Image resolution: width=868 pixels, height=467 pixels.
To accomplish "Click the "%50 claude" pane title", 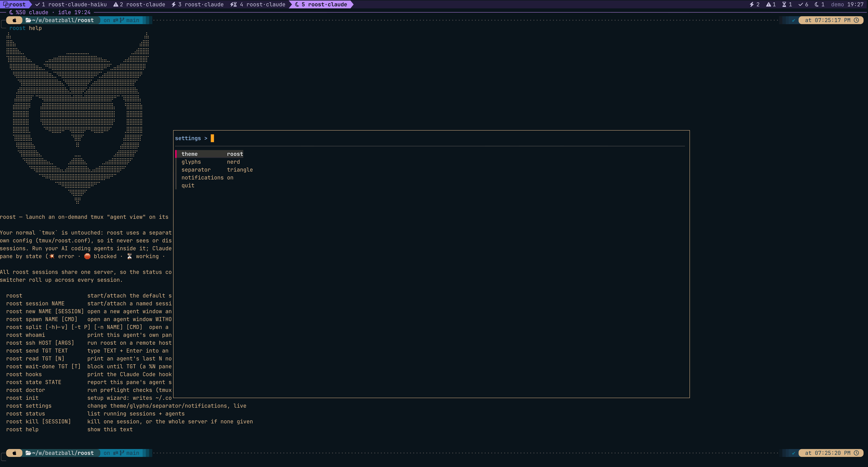I will coord(32,12).
